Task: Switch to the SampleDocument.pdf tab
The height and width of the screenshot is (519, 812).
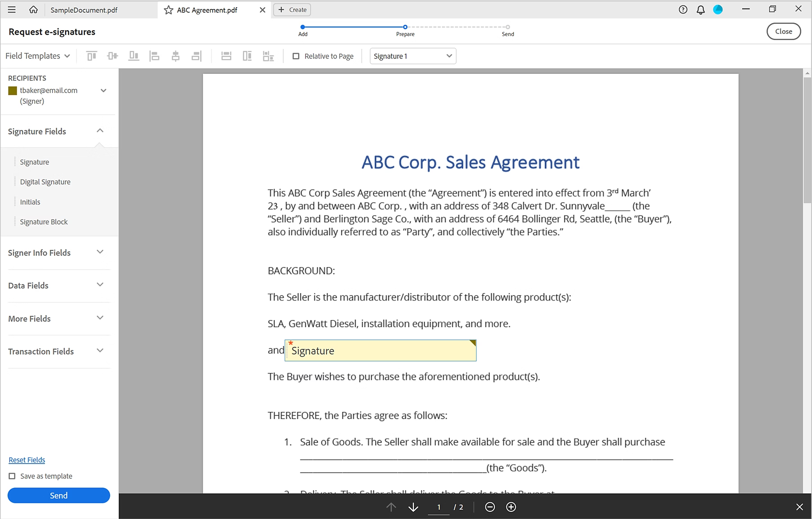Action: (84, 9)
